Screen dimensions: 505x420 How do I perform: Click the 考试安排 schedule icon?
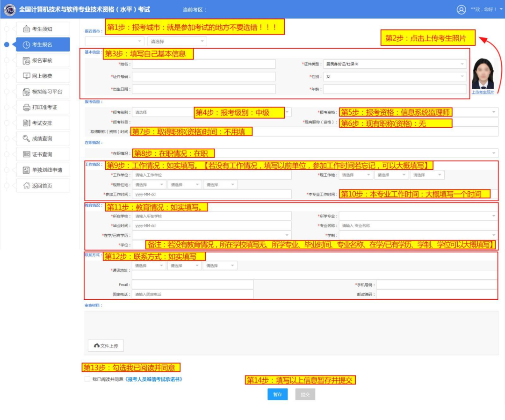click(26, 123)
